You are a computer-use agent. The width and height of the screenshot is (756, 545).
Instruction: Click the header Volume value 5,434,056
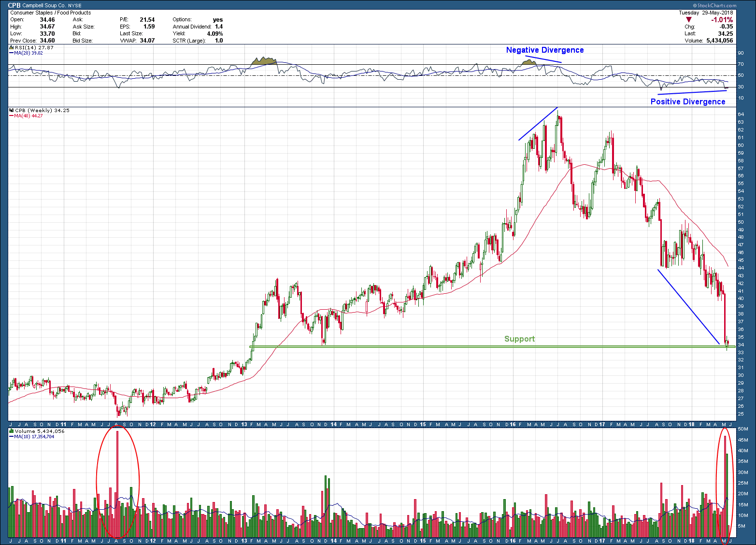coord(719,41)
